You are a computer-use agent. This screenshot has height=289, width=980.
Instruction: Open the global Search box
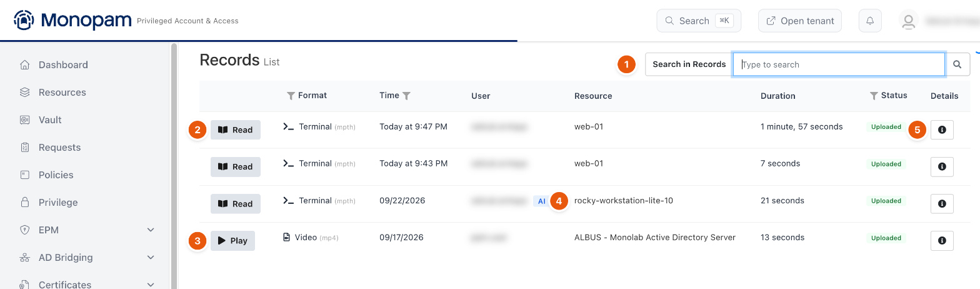699,21
